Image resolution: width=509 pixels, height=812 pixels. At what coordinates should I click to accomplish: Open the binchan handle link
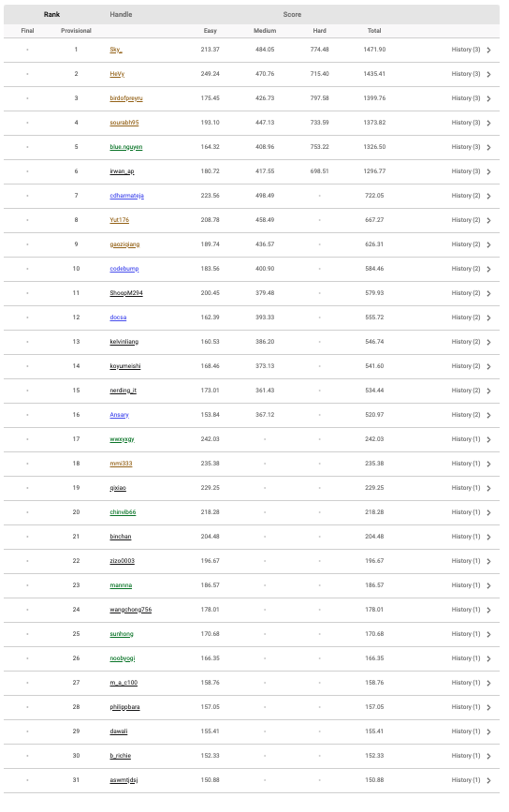click(121, 537)
